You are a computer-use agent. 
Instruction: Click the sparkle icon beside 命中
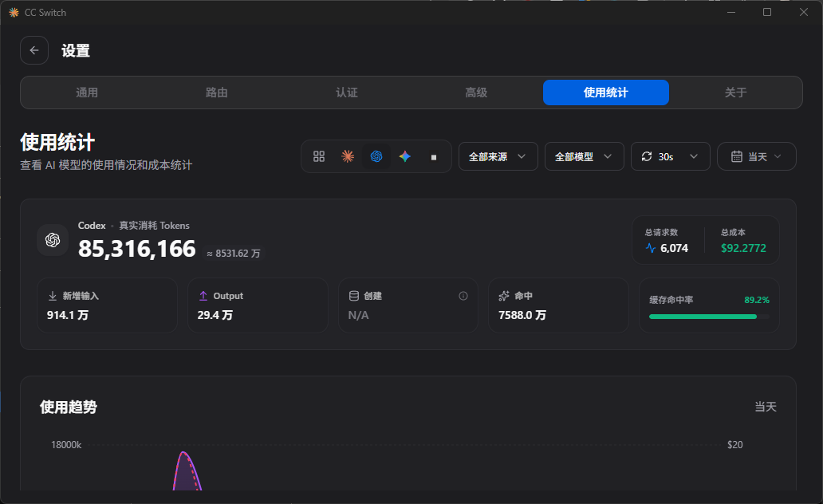pyautogui.click(x=504, y=296)
